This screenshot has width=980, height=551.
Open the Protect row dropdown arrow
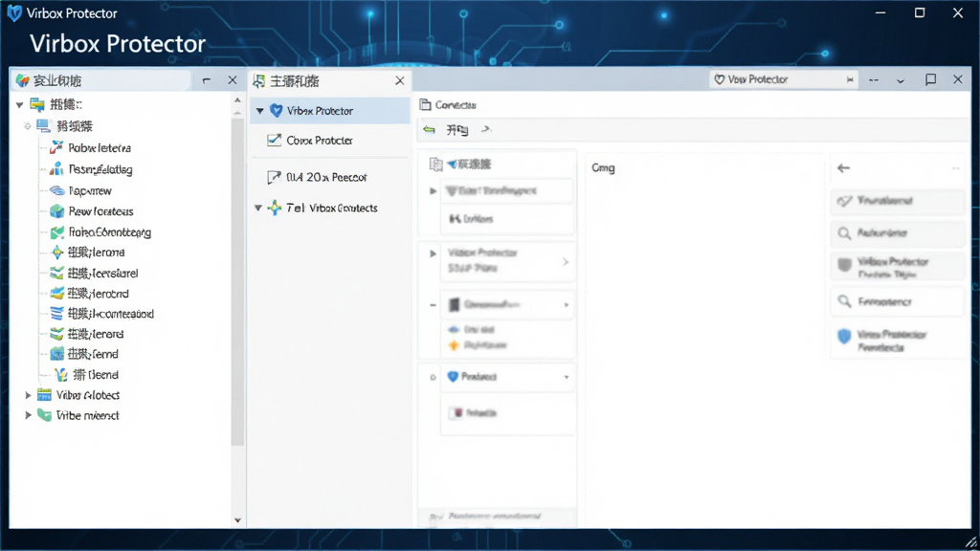[567, 377]
